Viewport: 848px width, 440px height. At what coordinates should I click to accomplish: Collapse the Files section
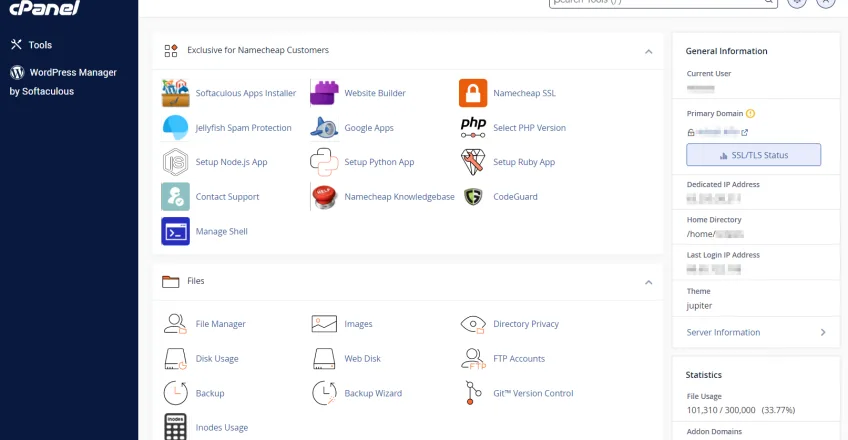(x=648, y=282)
